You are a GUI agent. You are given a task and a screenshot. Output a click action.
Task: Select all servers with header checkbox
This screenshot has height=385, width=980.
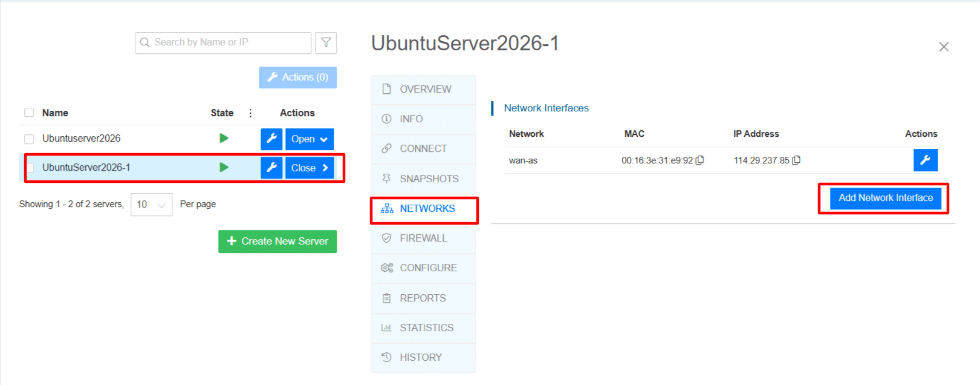29,113
